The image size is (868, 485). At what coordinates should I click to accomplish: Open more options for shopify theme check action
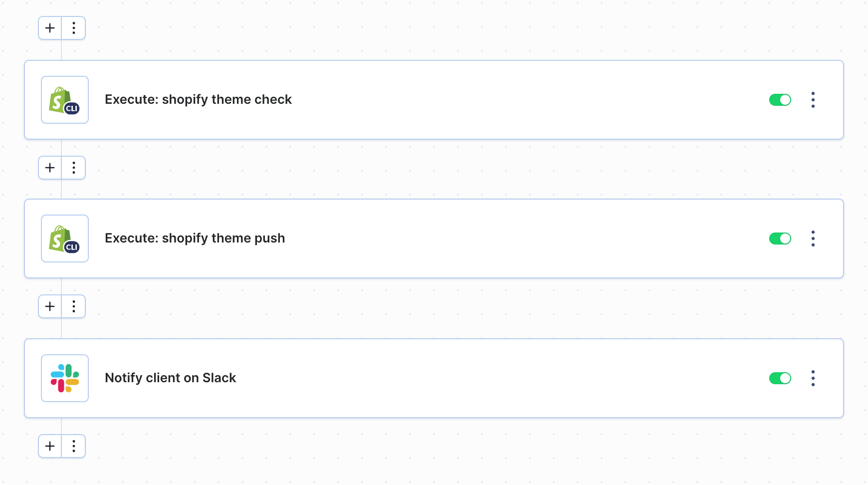click(x=813, y=100)
